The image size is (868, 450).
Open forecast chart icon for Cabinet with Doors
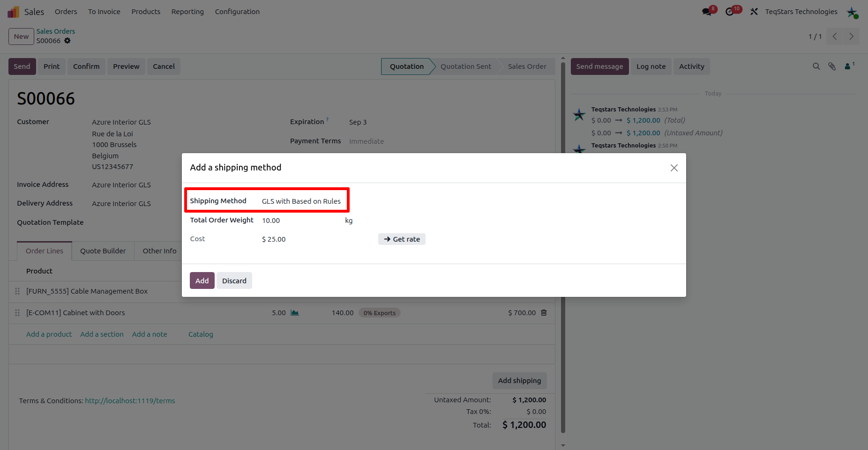coord(295,313)
